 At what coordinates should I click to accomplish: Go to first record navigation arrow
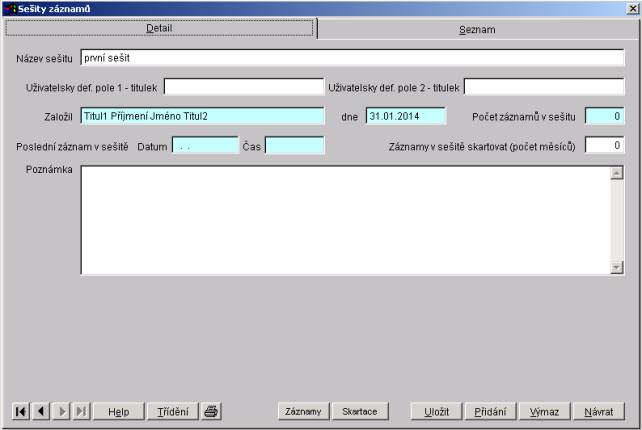[20, 411]
